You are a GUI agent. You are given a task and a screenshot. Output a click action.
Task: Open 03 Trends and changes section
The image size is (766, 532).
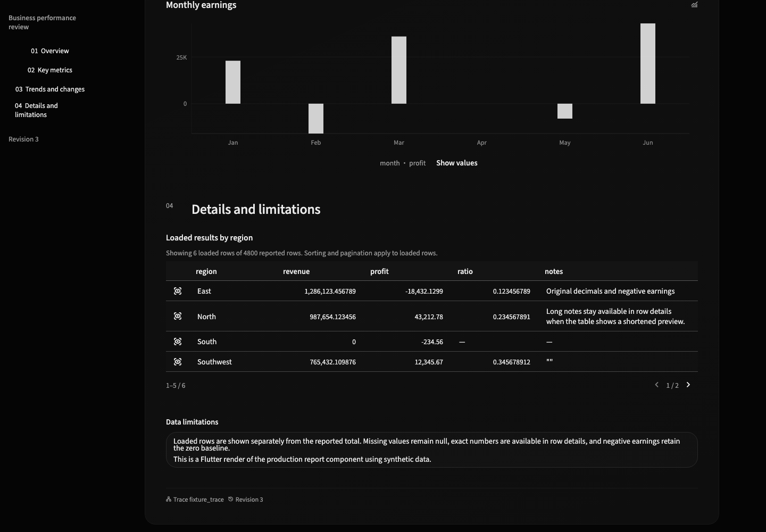pos(50,89)
